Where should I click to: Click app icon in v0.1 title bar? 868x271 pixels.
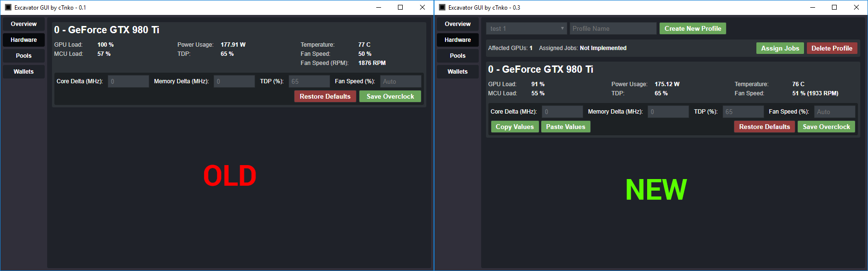pos(8,7)
